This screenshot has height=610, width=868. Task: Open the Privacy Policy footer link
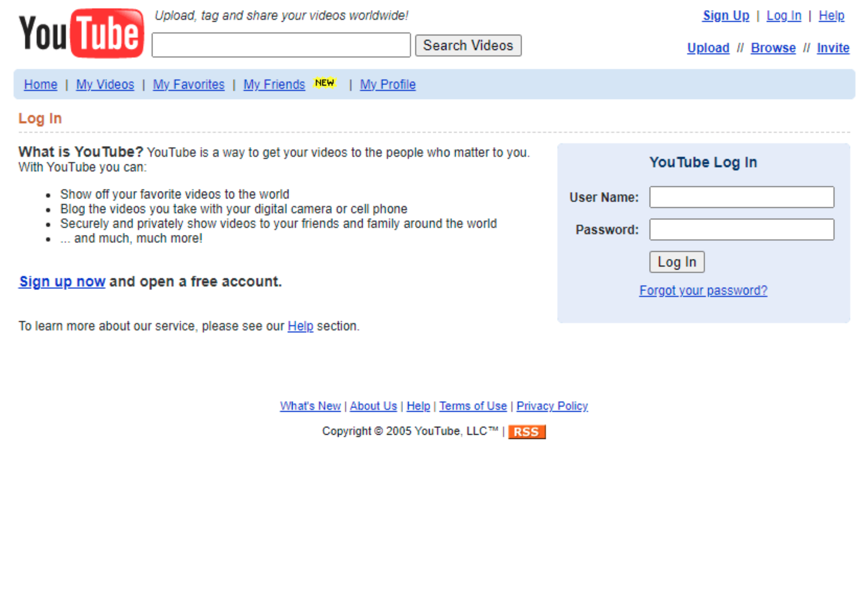[x=552, y=406]
